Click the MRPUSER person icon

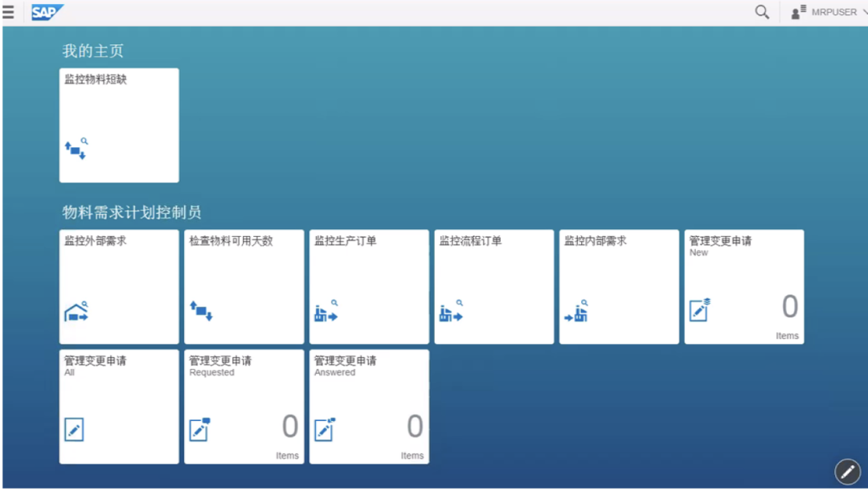[798, 12]
